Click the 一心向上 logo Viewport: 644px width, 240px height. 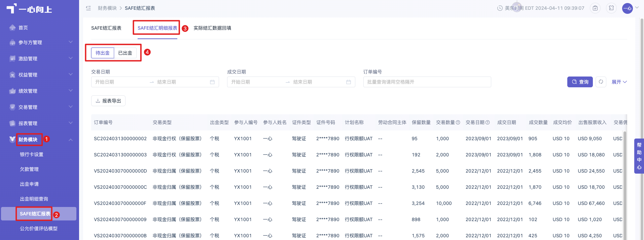pyautogui.click(x=29, y=9)
